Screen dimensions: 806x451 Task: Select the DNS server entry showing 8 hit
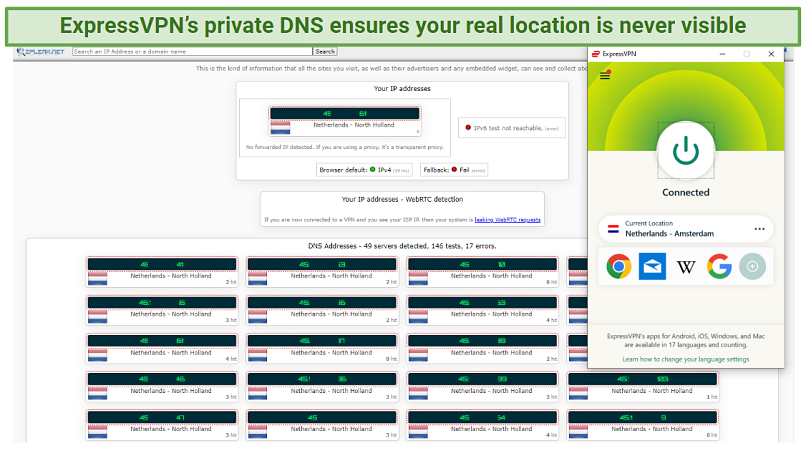click(322, 349)
